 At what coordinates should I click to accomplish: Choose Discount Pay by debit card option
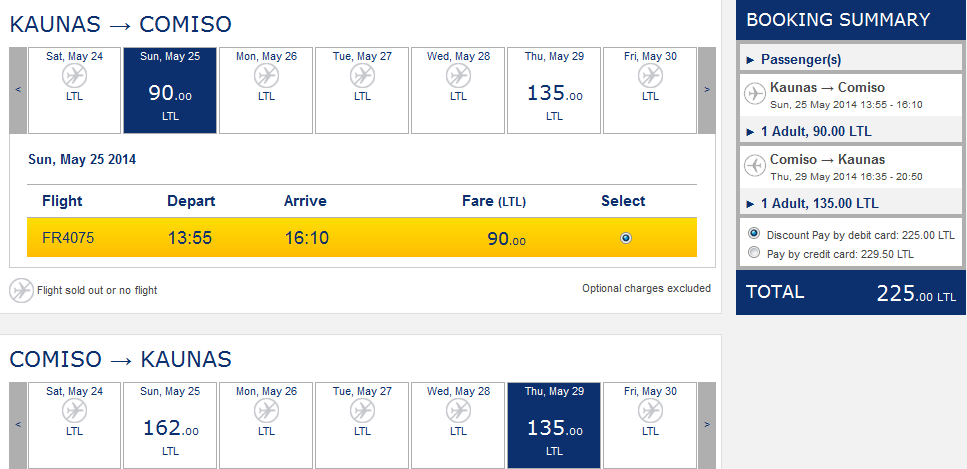pyautogui.click(x=753, y=234)
